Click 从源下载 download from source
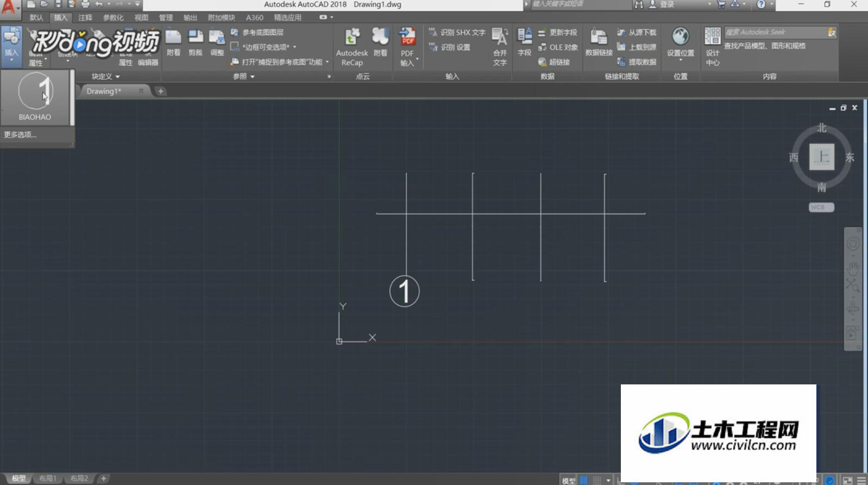This screenshot has height=485, width=868. pos(636,33)
